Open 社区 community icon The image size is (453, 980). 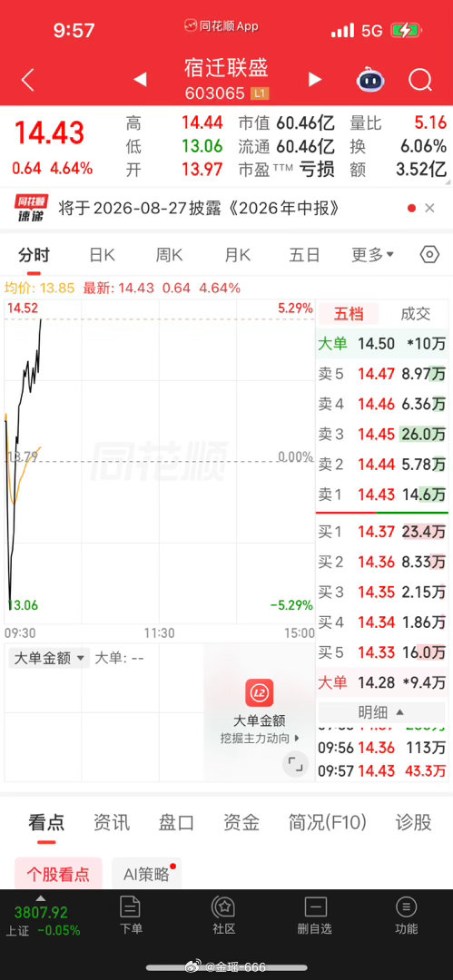[223, 916]
